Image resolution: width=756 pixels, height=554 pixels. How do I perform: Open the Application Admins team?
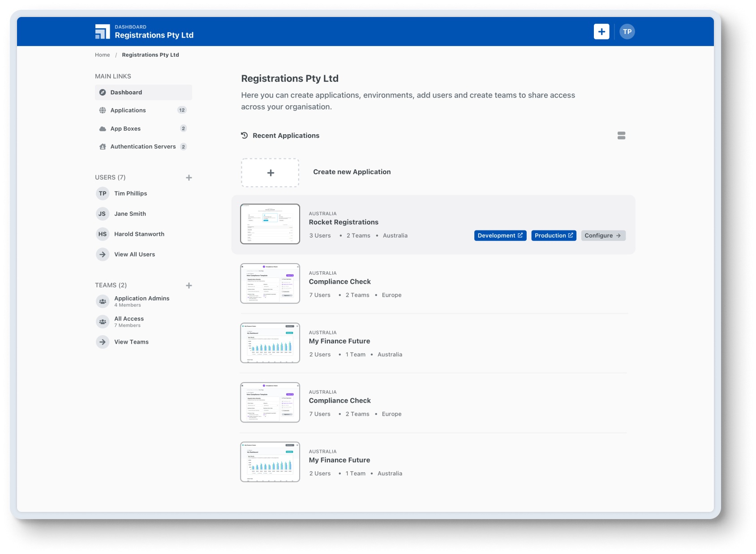[142, 301]
